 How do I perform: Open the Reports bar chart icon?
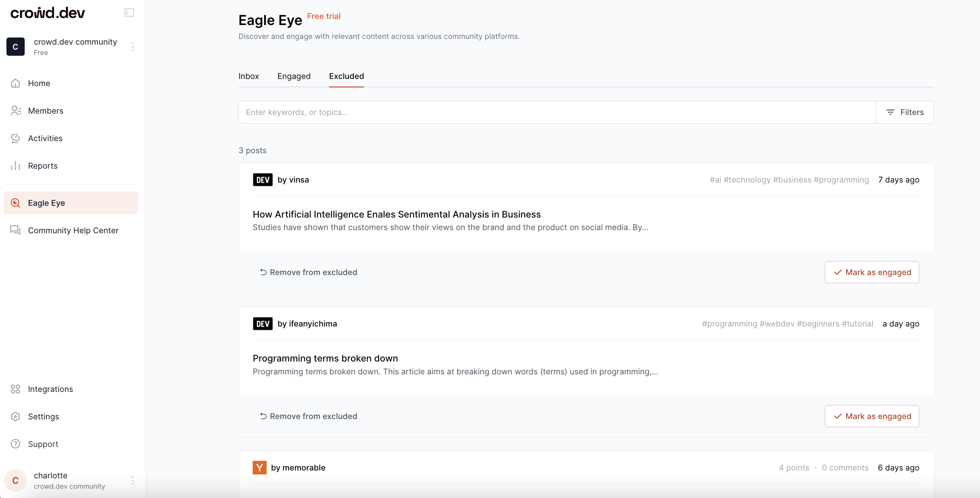point(15,166)
